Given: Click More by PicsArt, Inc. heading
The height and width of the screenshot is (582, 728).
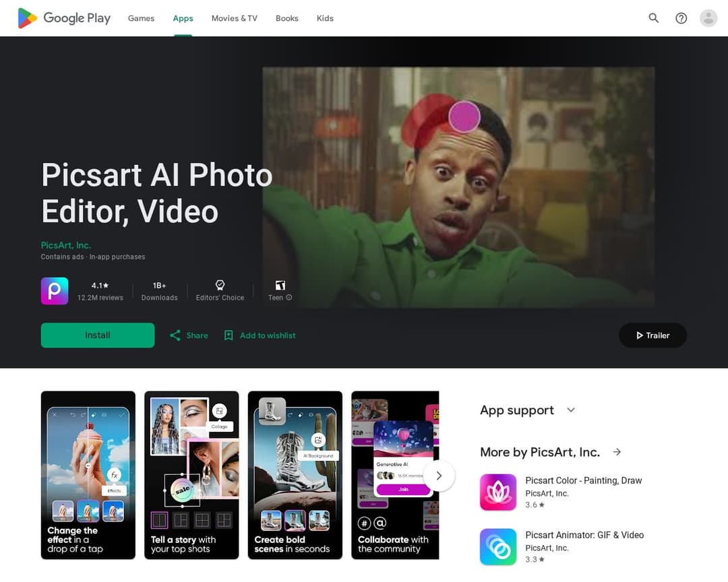Looking at the screenshot, I should pos(540,451).
